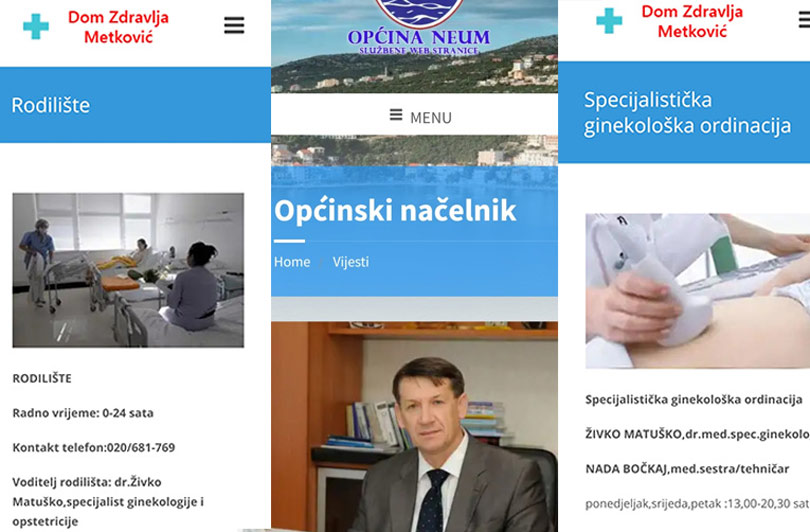
Task: Click hamburger icon beside MENU text
Action: click(396, 115)
